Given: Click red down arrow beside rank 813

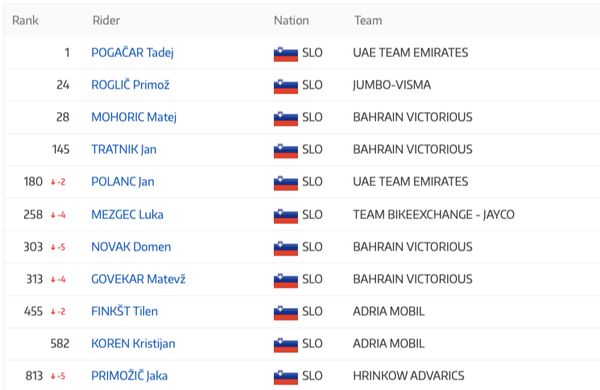Looking at the screenshot, I should (53, 377).
